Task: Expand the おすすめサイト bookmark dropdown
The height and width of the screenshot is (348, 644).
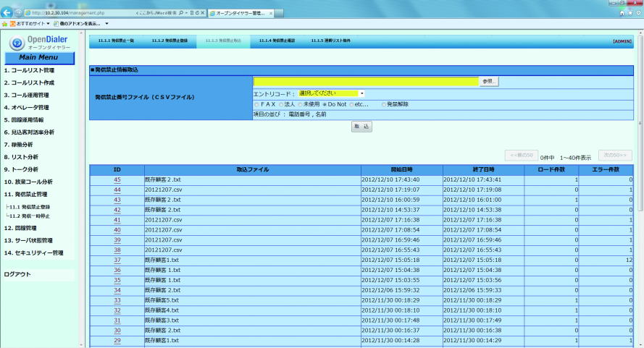Action: coord(48,24)
